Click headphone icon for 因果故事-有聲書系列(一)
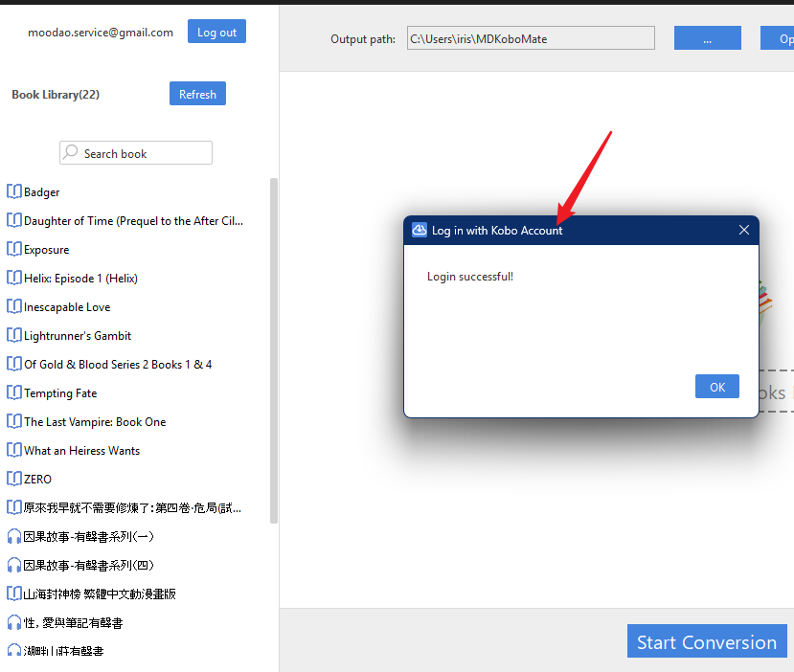Image resolution: width=794 pixels, height=672 pixels. [x=14, y=536]
